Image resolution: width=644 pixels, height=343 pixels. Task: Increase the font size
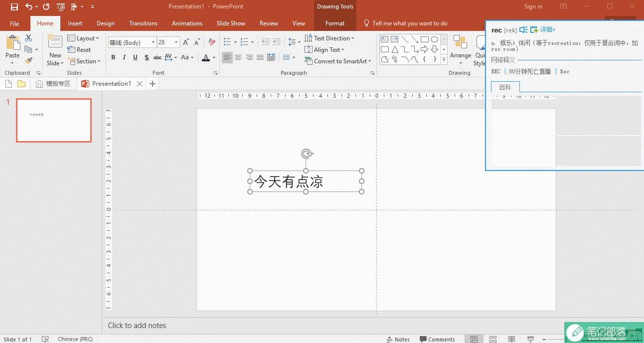(186, 42)
